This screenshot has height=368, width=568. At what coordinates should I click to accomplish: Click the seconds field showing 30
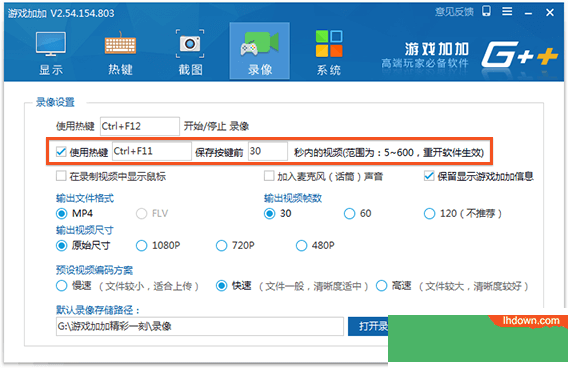[x=268, y=151]
